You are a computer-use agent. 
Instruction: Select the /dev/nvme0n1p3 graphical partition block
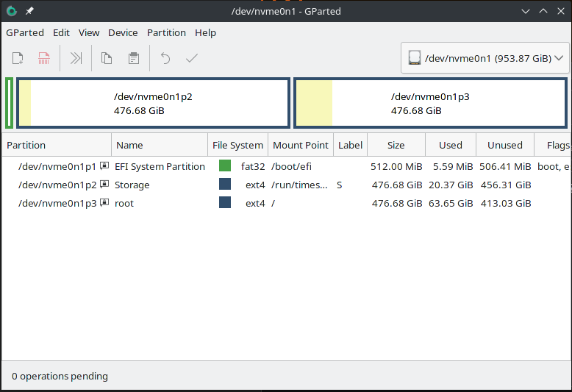coord(430,103)
